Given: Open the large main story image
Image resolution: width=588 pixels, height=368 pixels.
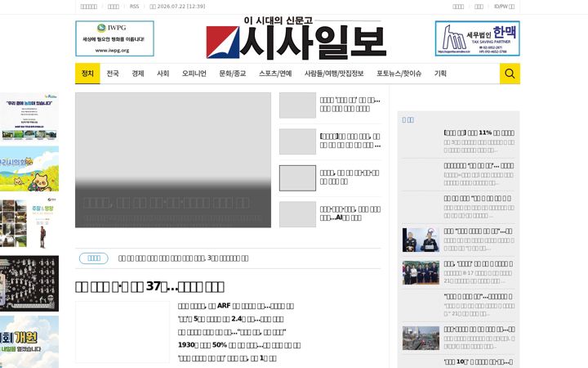Looking at the screenshot, I should click(173, 160).
